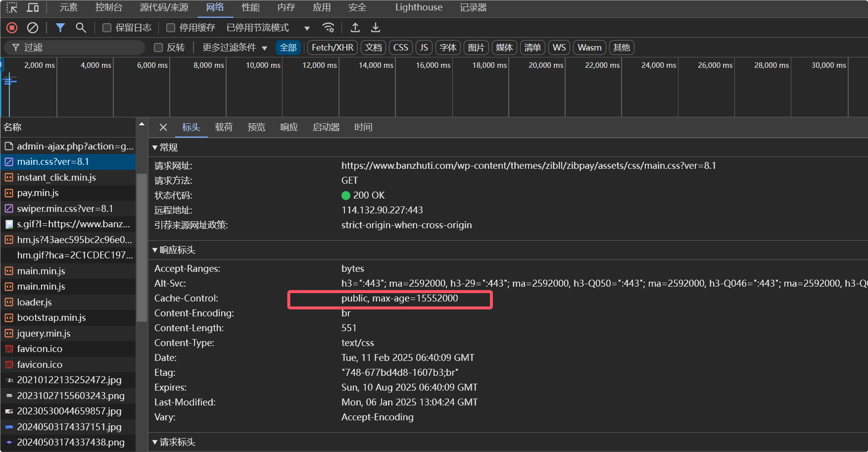Collapse the 响应标头 section
868x452 pixels.
click(174, 250)
